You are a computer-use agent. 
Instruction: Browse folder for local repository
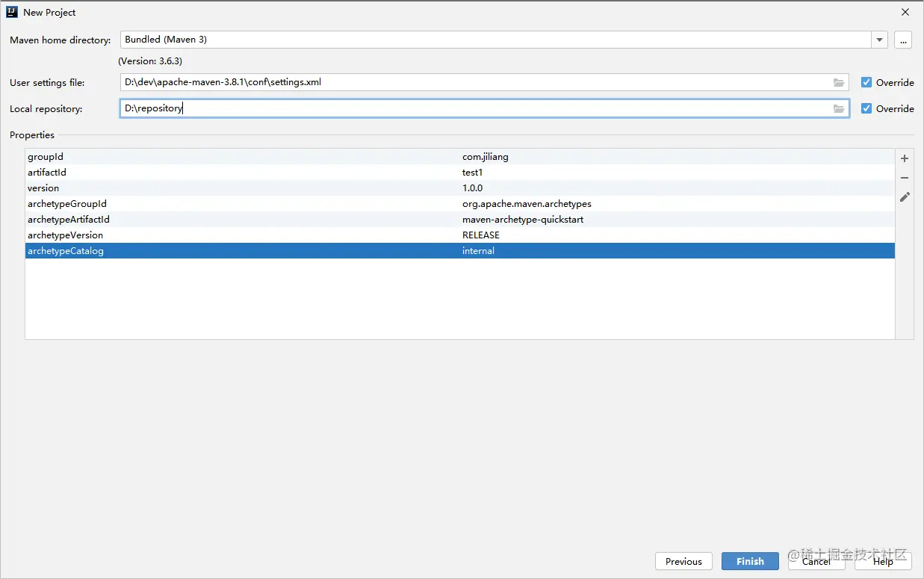point(839,109)
